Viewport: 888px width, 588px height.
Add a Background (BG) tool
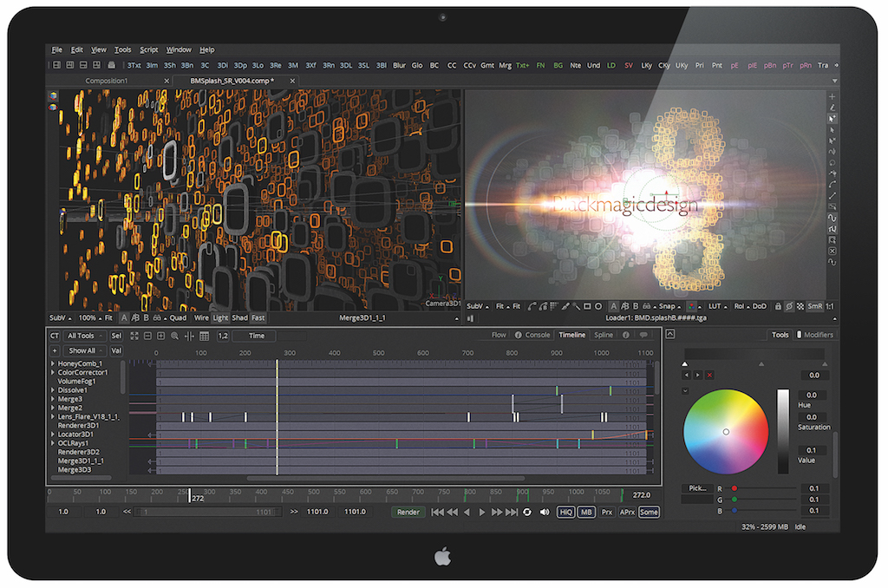[x=558, y=65]
